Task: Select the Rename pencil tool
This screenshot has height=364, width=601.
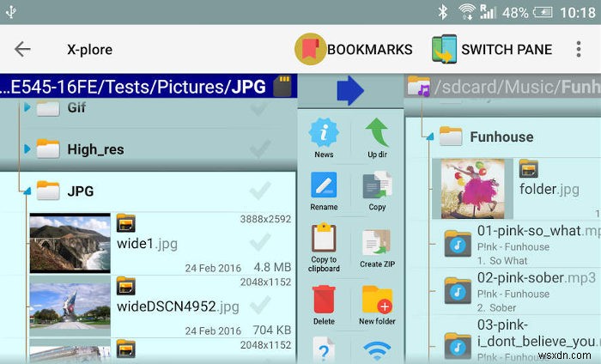Action: click(324, 185)
